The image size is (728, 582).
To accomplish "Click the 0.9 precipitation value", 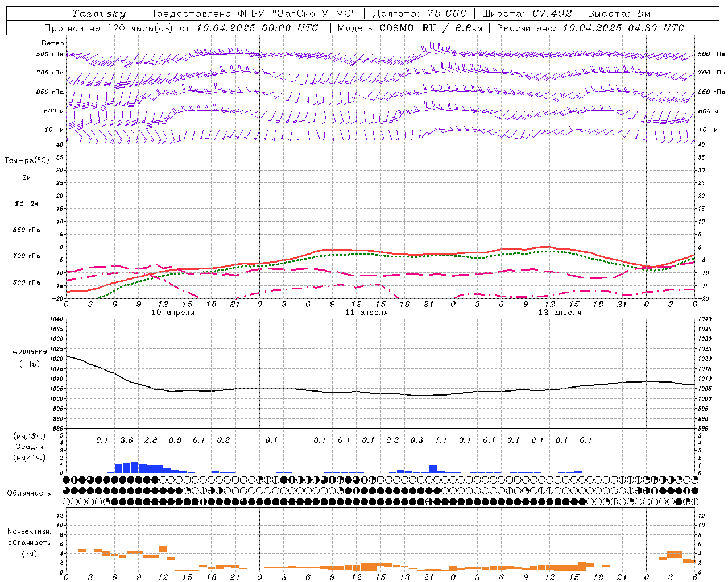I will point(175,440).
